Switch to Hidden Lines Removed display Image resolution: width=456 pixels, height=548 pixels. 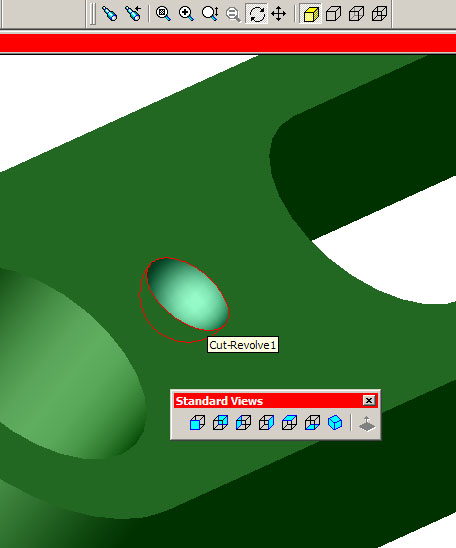[333, 14]
